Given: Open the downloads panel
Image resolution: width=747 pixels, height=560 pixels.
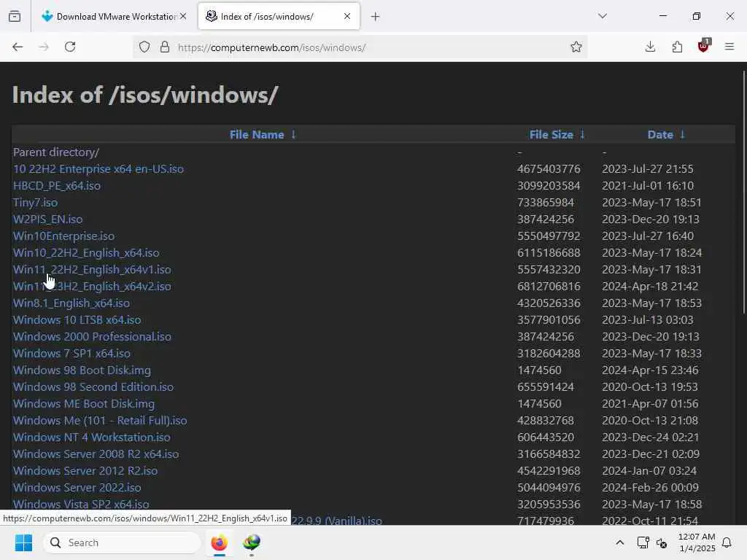Looking at the screenshot, I should tap(650, 47).
